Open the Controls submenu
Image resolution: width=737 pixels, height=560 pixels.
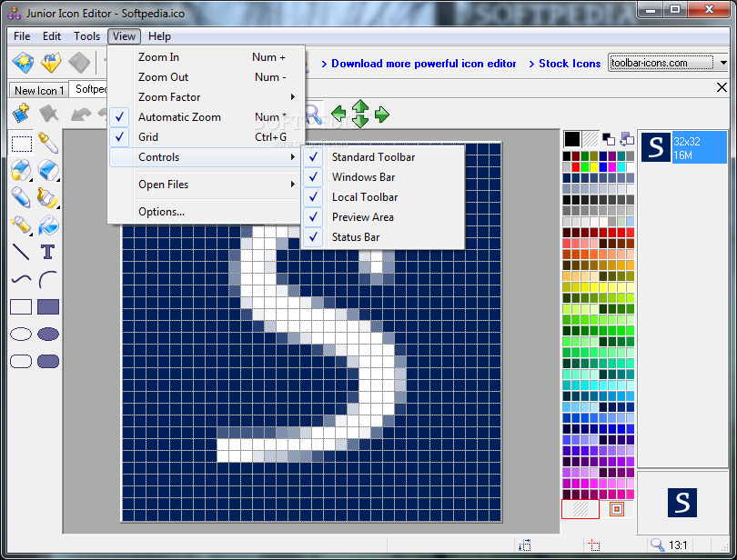tap(203, 157)
